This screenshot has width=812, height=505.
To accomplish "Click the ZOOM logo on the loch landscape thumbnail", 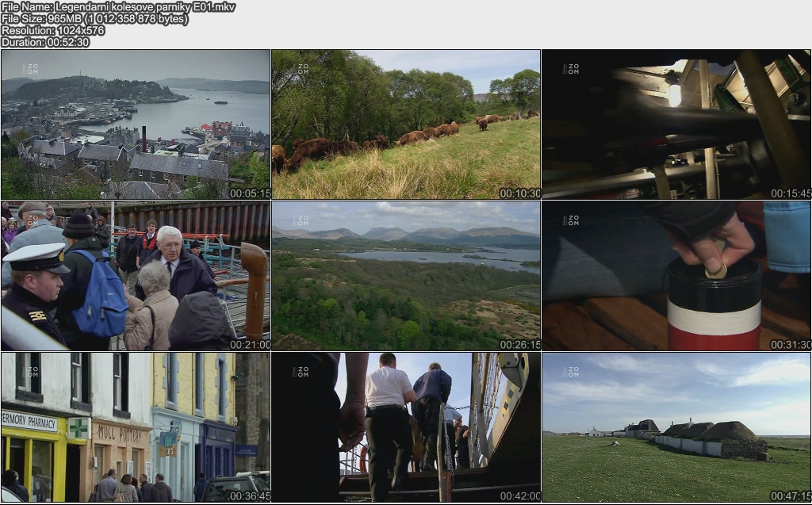I will (301, 220).
